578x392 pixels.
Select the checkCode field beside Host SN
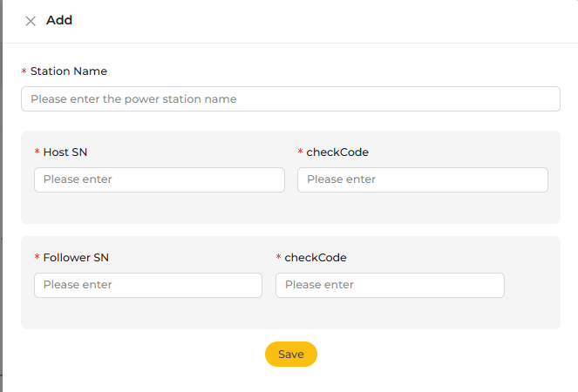pyautogui.click(x=423, y=179)
